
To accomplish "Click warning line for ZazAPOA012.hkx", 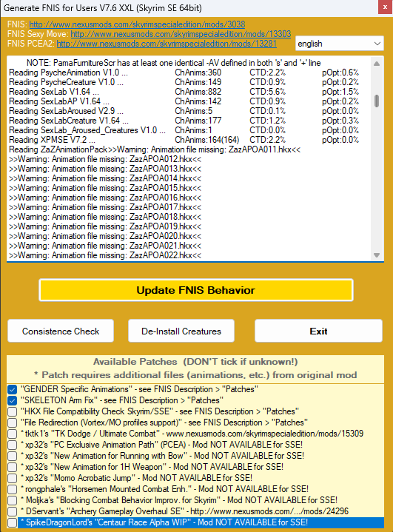I will [x=105, y=159].
